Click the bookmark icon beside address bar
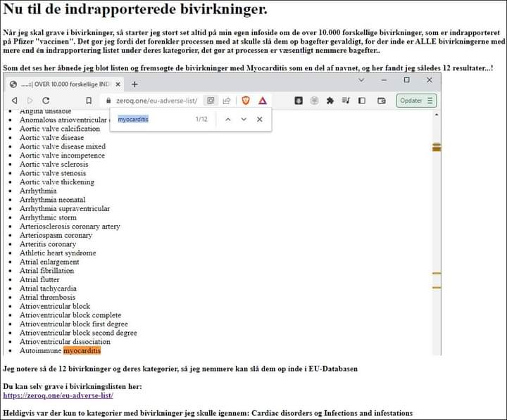The height and width of the screenshot is (420, 507). [x=89, y=101]
